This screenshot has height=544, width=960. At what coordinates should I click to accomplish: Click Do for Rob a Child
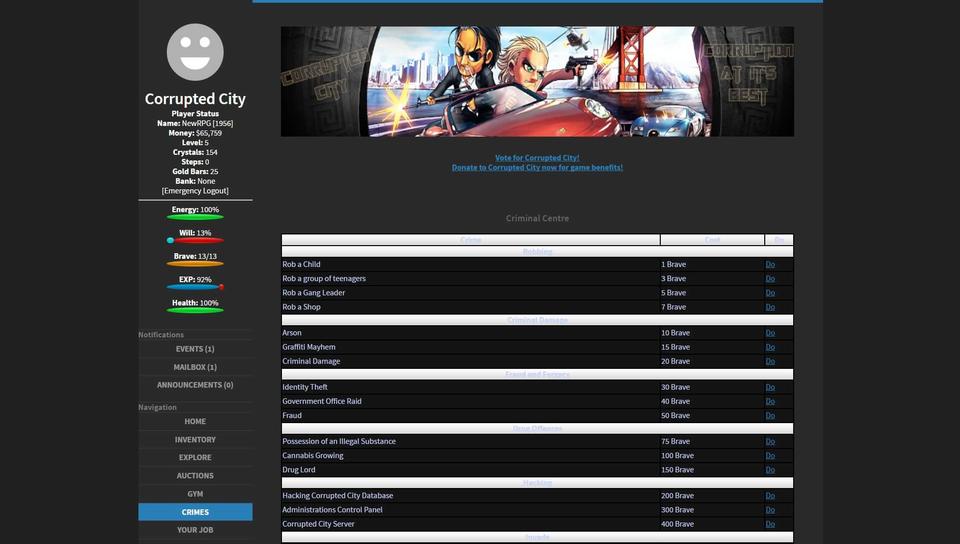click(770, 265)
